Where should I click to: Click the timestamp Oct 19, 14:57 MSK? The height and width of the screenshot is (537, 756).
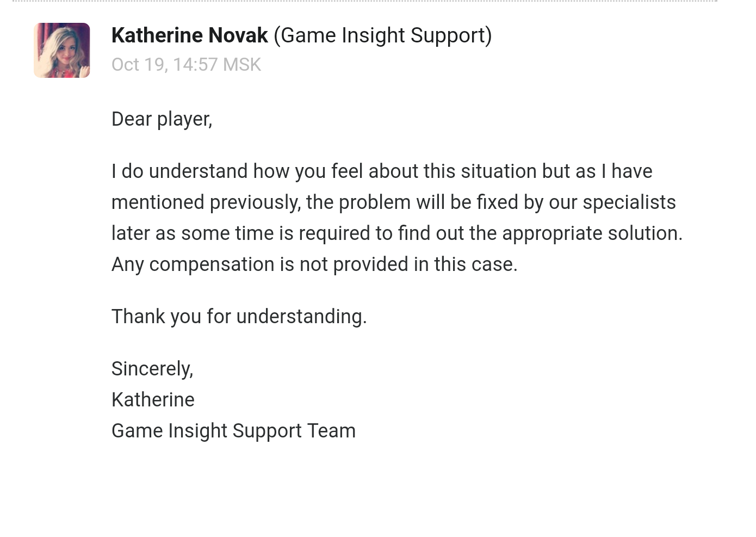[186, 65]
